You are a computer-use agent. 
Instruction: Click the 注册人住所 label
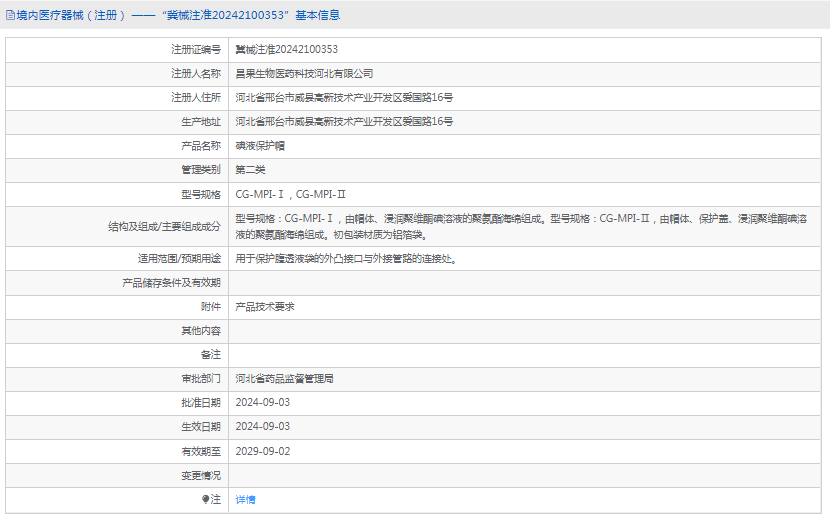(x=196, y=97)
